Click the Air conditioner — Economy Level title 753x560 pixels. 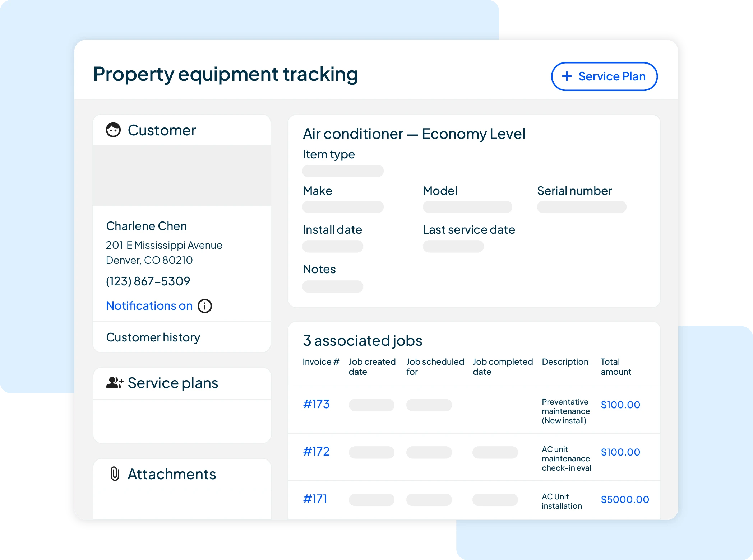[414, 134]
